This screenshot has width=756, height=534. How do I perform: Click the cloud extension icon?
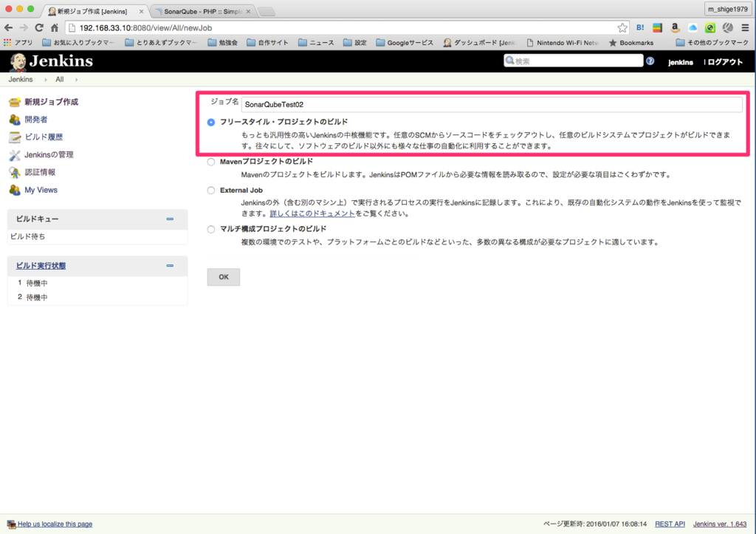[693, 28]
